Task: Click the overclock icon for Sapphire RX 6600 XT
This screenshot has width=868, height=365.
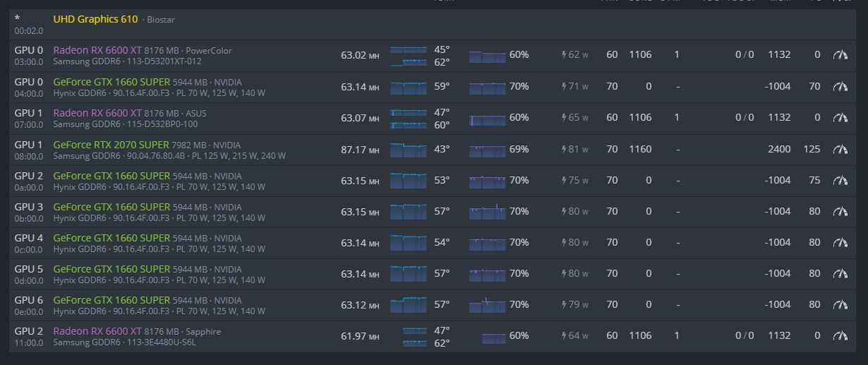Action: [x=840, y=336]
